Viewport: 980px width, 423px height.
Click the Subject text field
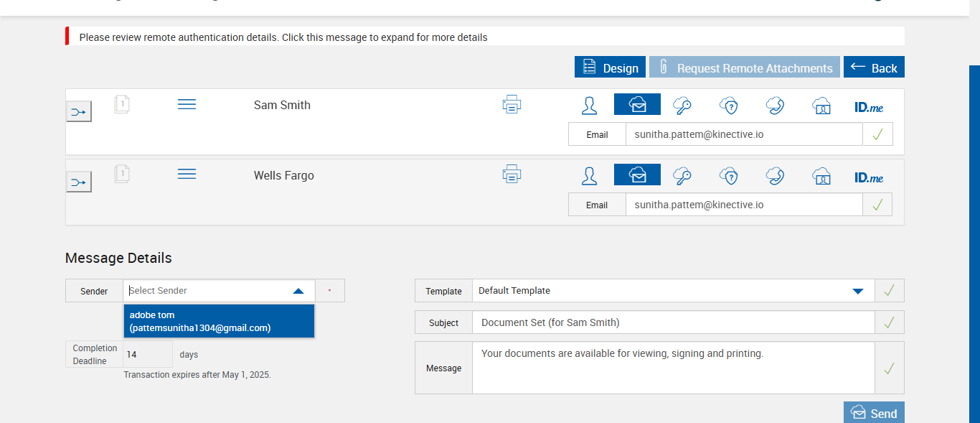673,322
